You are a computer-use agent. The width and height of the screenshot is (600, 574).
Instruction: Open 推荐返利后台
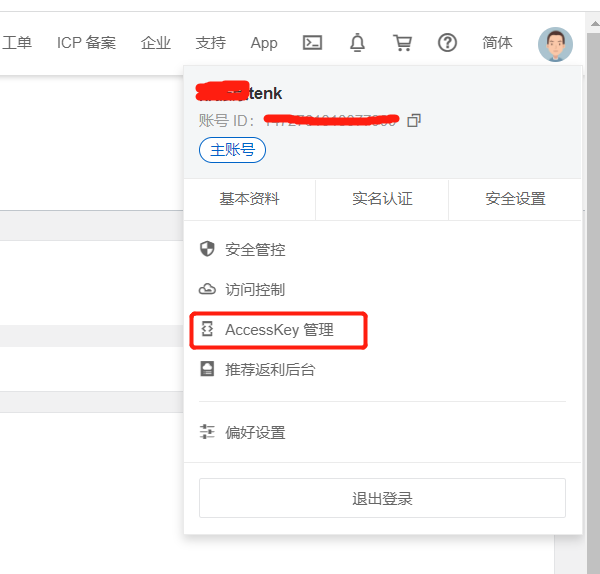pos(270,370)
